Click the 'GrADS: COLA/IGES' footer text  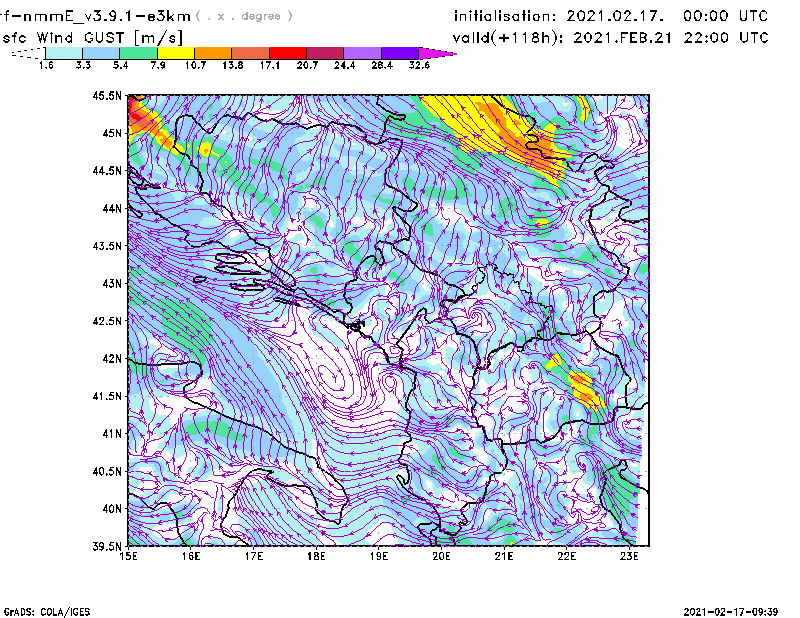[x=47, y=611]
